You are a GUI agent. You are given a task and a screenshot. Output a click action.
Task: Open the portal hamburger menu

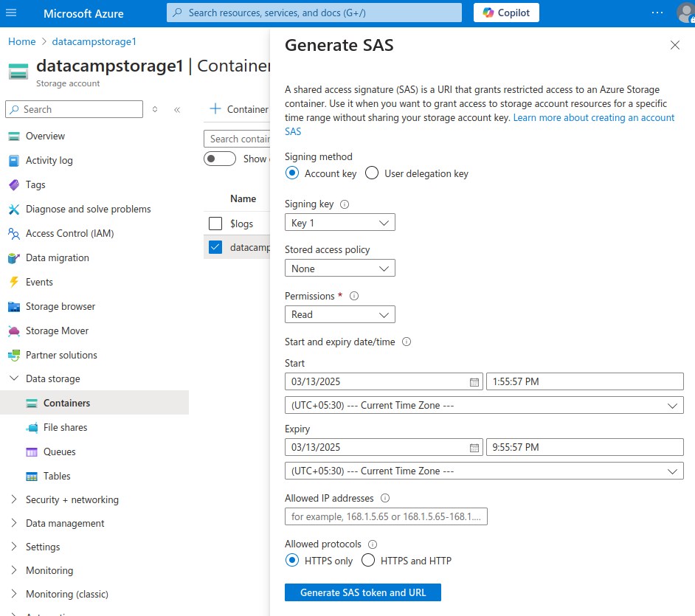pyautogui.click(x=11, y=13)
